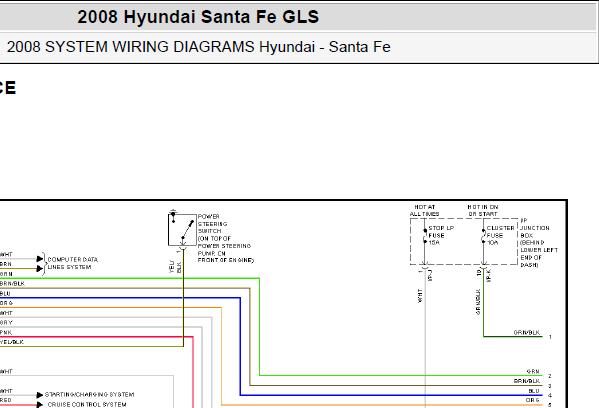Click the 'HOT AT ALL TIMES' label
Screen dimensions: 599x408
[424, 210]
